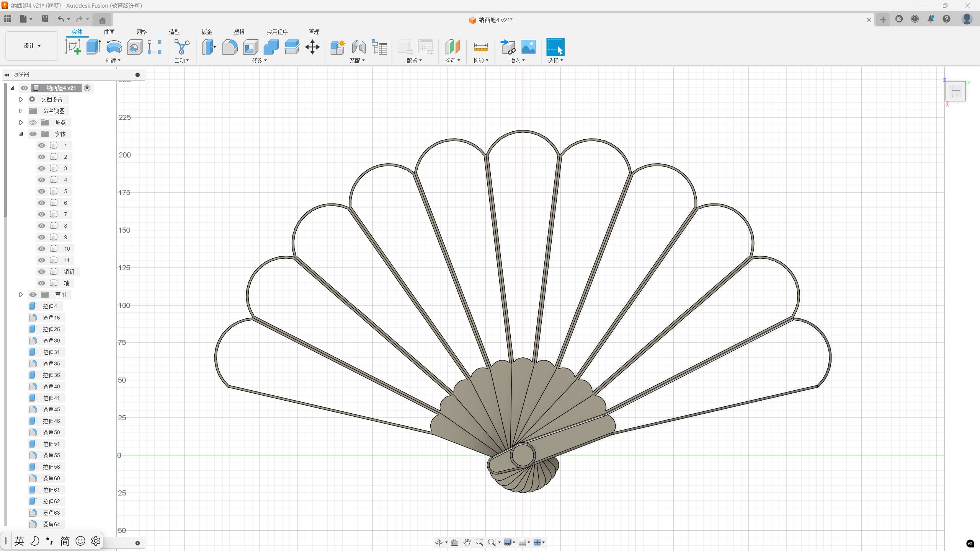The width and height of the screenshot is (980, 551).
Task: Choose the Move/Copy tool icon
Action: pos(312,47)
